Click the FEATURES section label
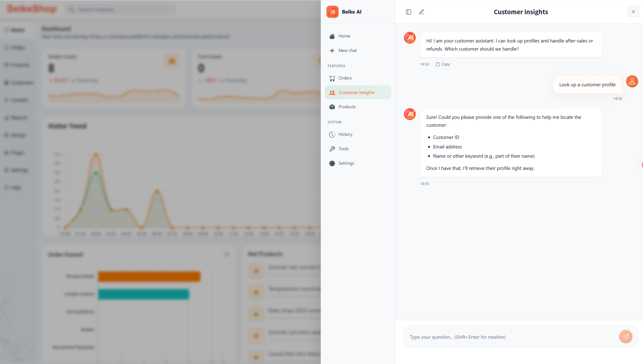Viewport: 643px width, 364px height. tap(336, 66)
